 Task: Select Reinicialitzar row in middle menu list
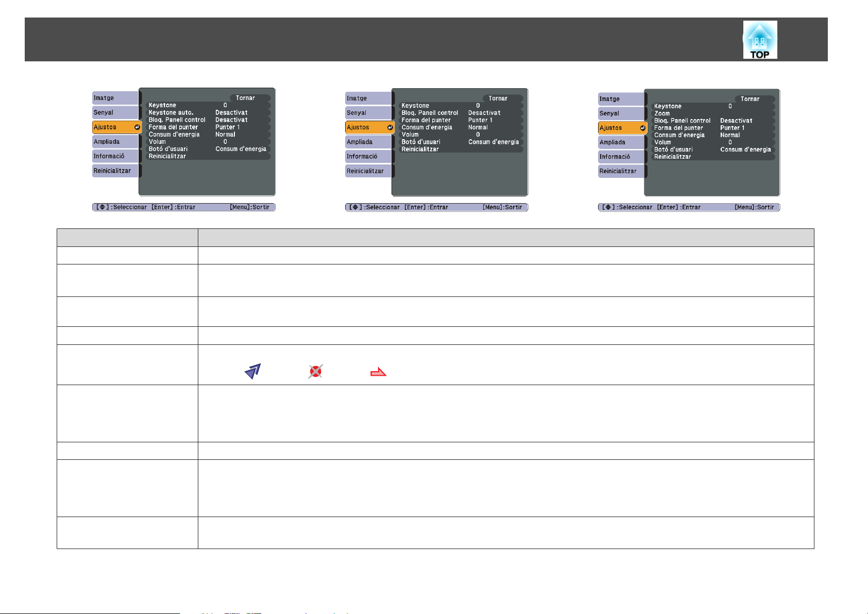pos(461,149)
